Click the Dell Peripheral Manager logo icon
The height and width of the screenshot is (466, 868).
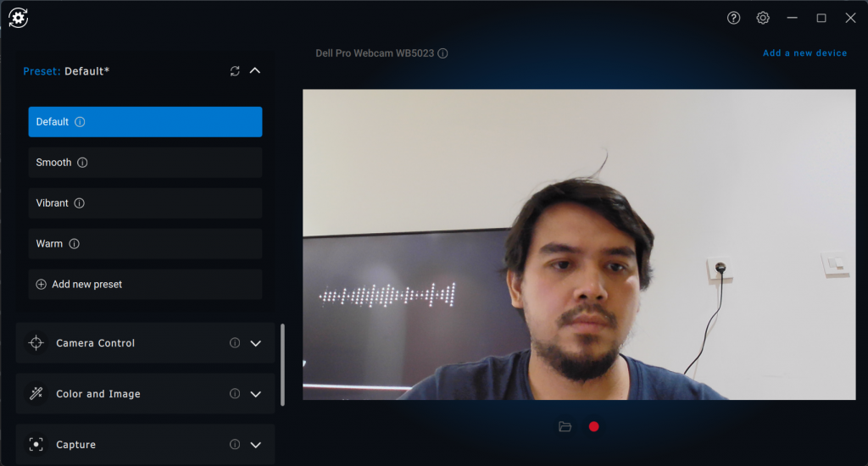point(19,18)
